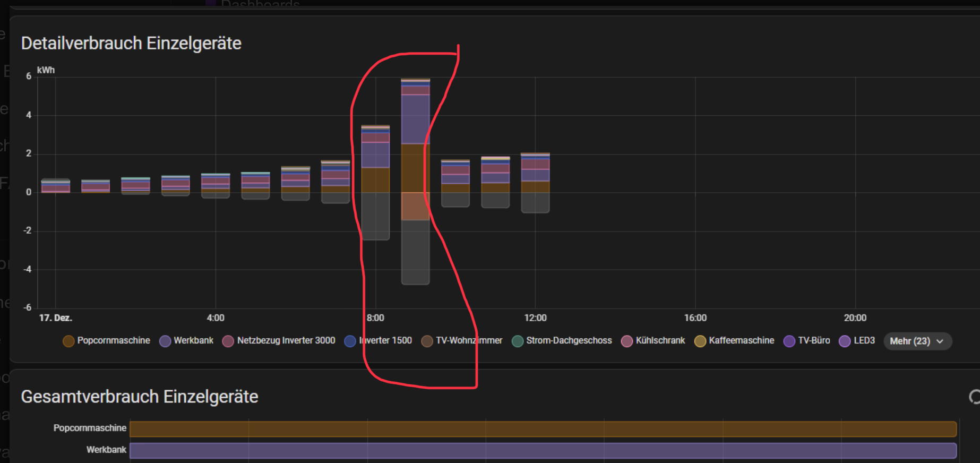Toggle Inverter 1500 legend entry
The width and height of the screenshot is (980, 463).
378,341
